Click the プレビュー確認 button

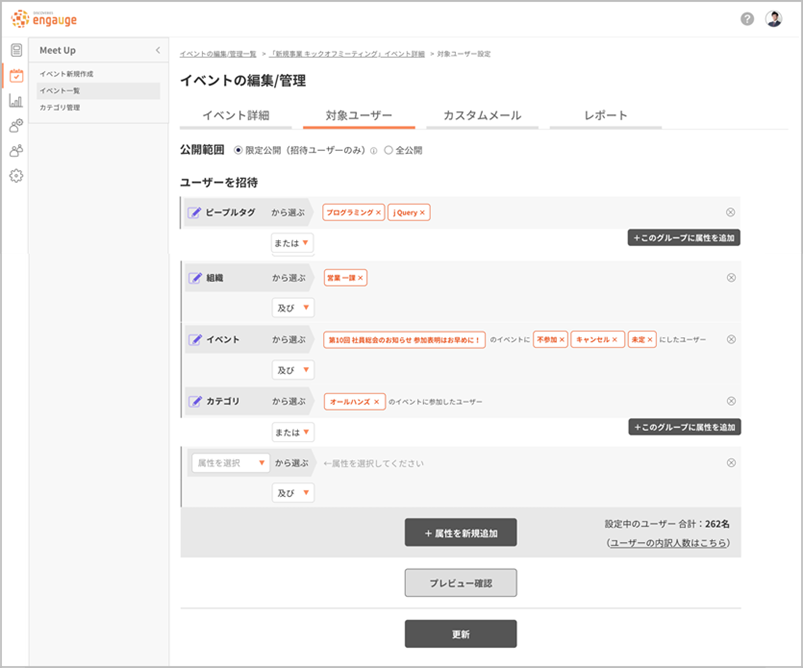coord(460,582)
